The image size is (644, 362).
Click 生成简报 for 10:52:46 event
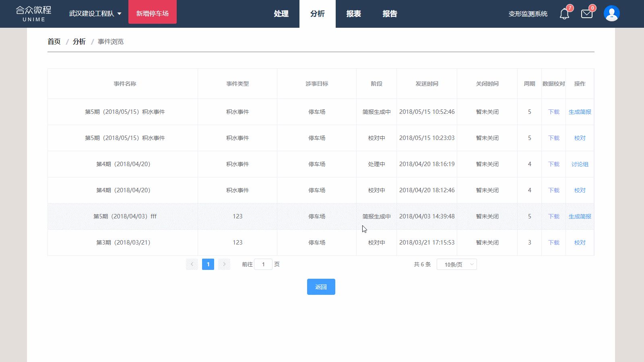(x=580, y=112)
